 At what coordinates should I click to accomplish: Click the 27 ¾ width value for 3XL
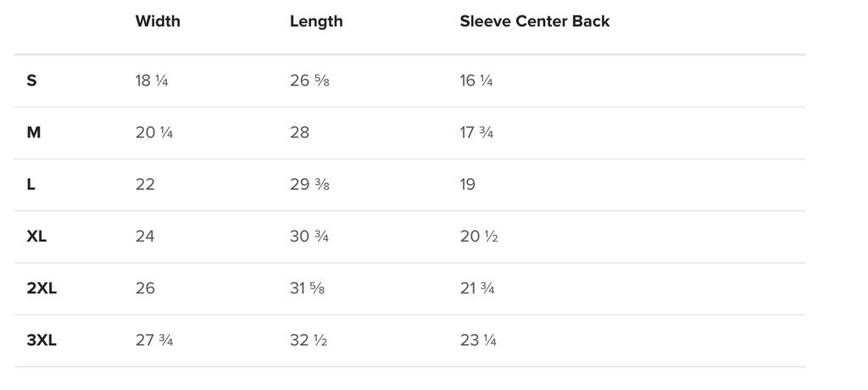click(x=154, y=340)
